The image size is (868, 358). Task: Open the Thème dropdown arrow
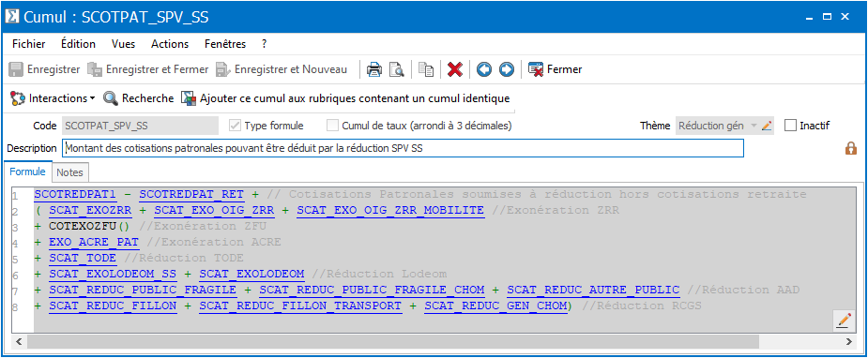click(753, 126)
